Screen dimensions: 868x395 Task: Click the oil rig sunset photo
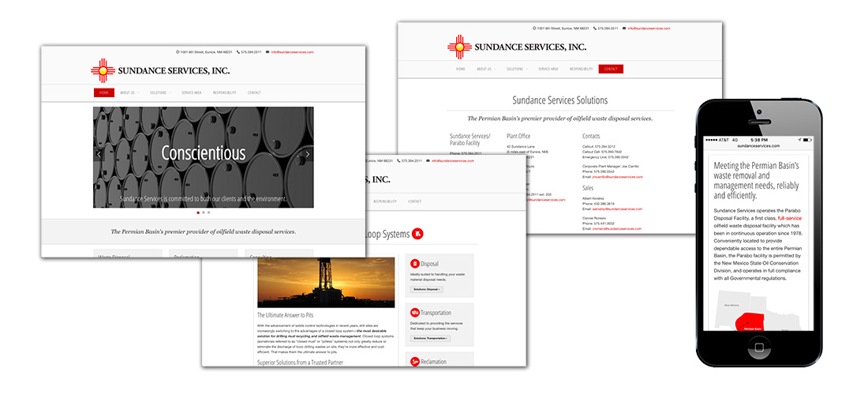(326, 283)
